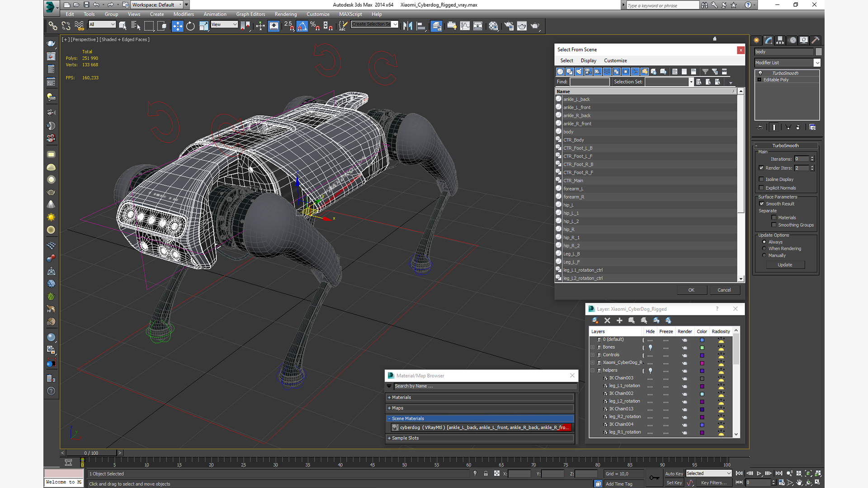Viewport: 868px width, 488px height.
Task: Toggle the Render Iters checkbox
Action: (x=761, y=168)
